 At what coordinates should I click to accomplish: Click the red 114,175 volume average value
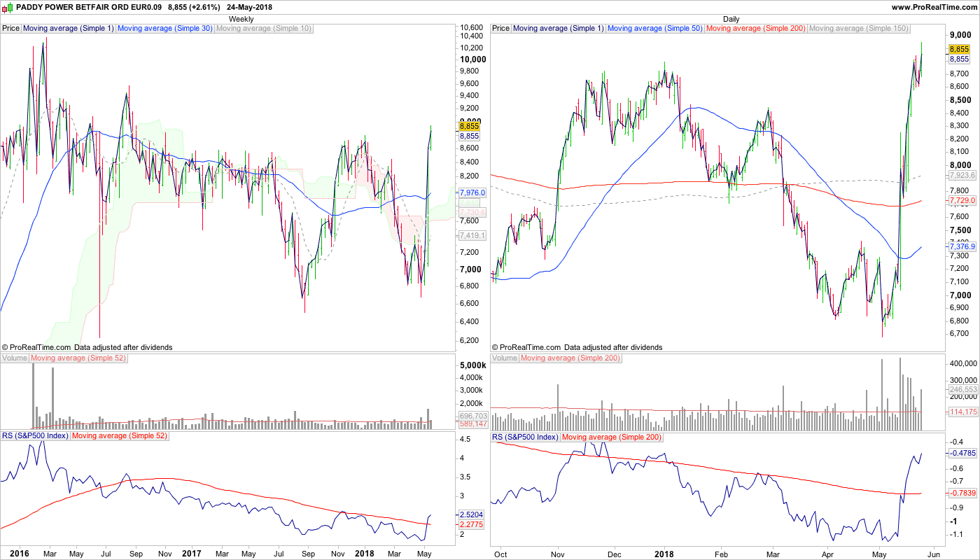pyautogui.click(x=963, y=412)
